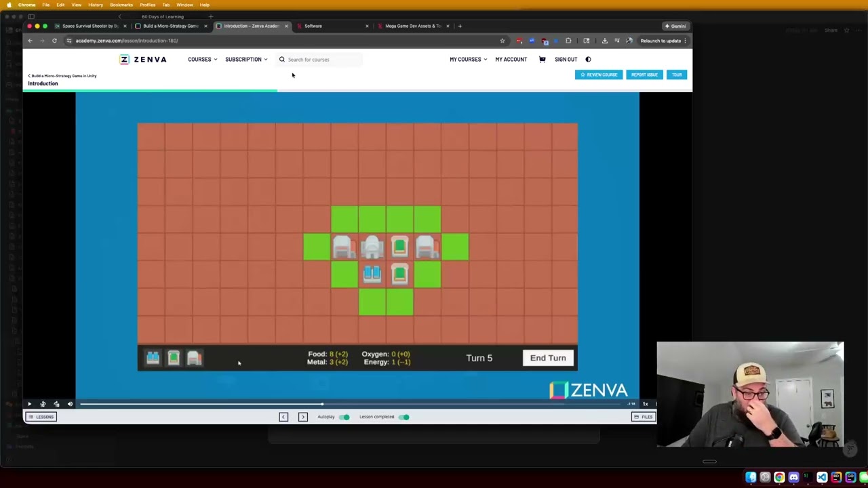
Task: Skip the video forward ten seconds
Action: (x=56, y=404)
